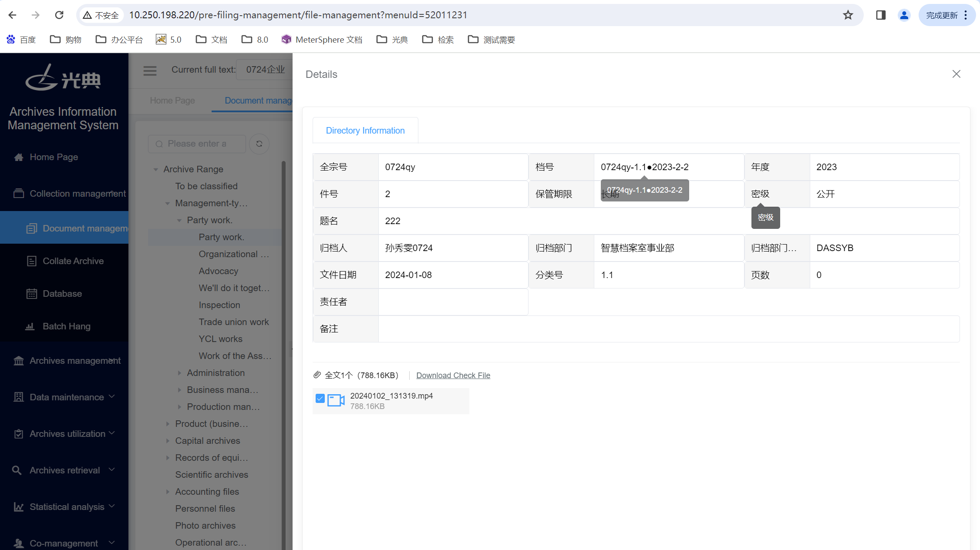Select Advocacy tree item
Image resolution: width=980 pixels, height=550 pixels.
point(219,271)
